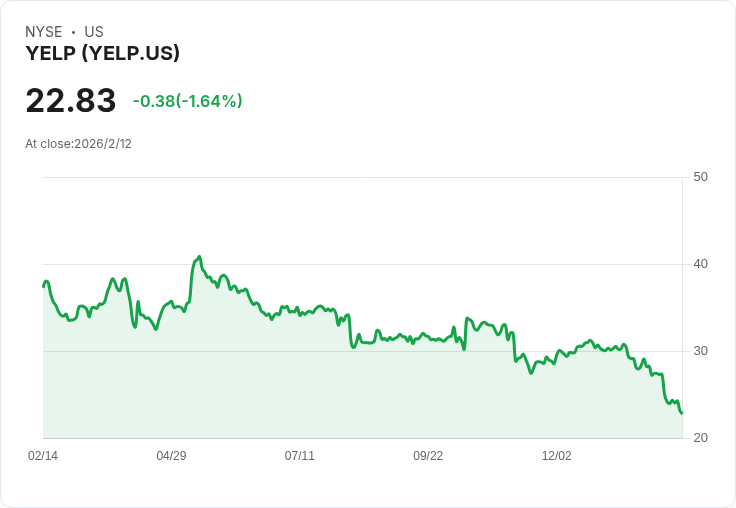
Task: Click the dot separator between NYSE and US
Action: pos(73,32)
